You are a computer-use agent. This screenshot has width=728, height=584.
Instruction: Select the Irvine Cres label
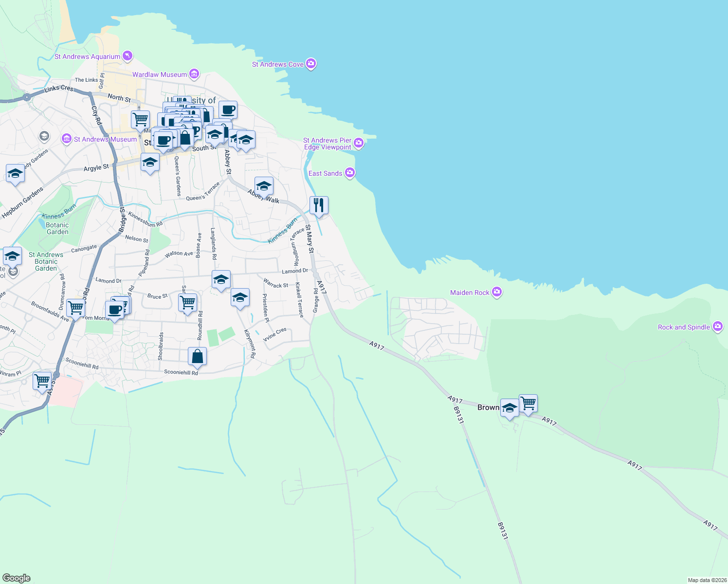coord(275,334)
